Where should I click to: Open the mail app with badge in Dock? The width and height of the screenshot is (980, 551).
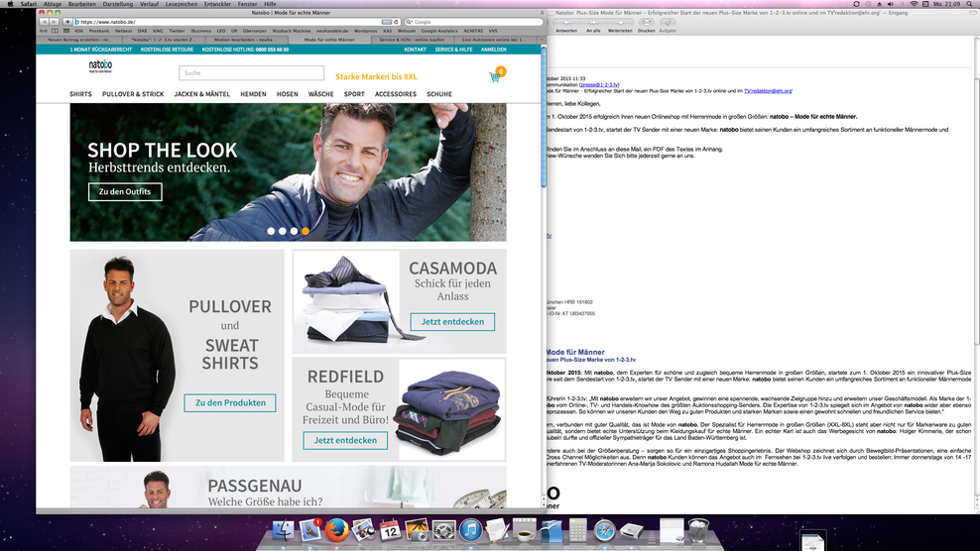[x=310, y=530]
